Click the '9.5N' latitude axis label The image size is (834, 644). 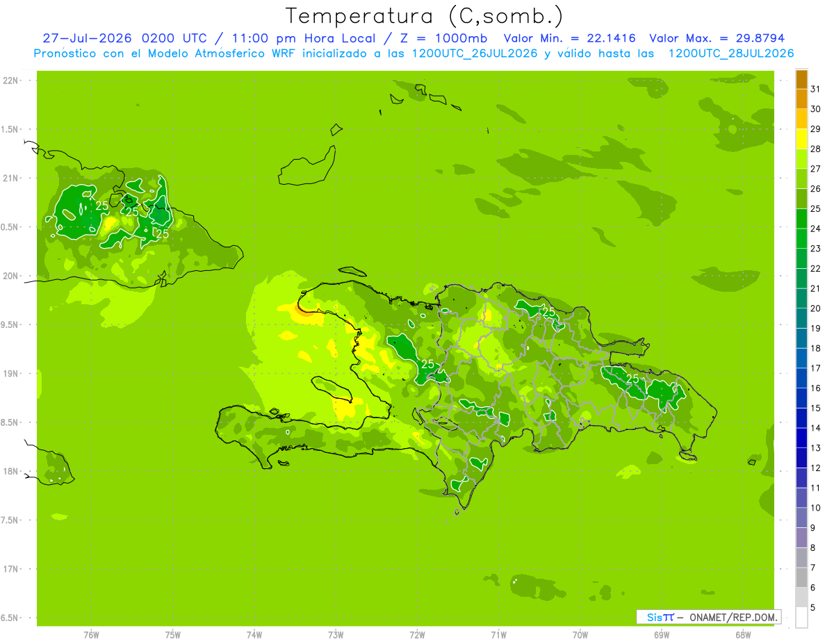[x=10, y=324]
